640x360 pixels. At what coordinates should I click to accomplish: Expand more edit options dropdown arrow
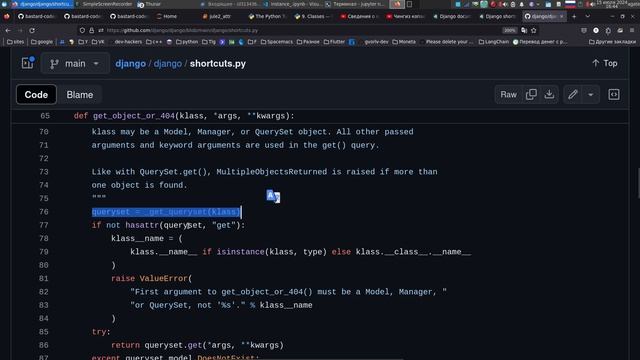coord(591,95)
